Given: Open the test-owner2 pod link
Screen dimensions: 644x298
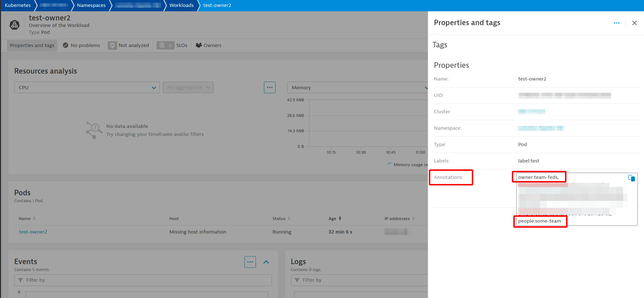Looking at the screenshot, I should (33, 232).
